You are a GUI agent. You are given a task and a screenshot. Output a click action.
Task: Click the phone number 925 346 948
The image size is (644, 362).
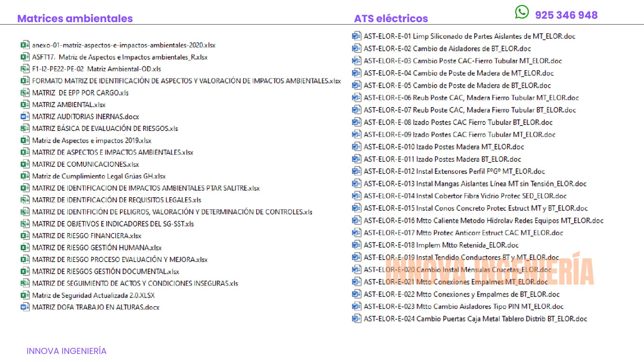point(566,15)
